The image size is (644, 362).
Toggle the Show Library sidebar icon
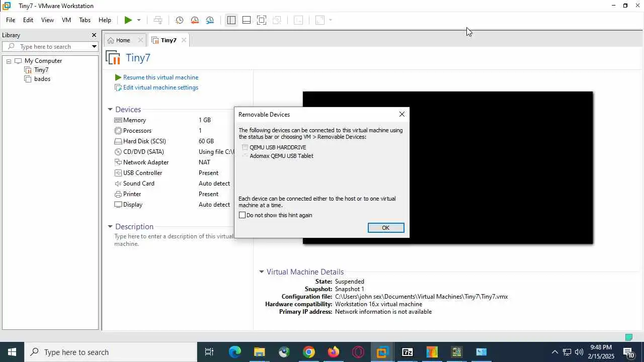[231, 20]
